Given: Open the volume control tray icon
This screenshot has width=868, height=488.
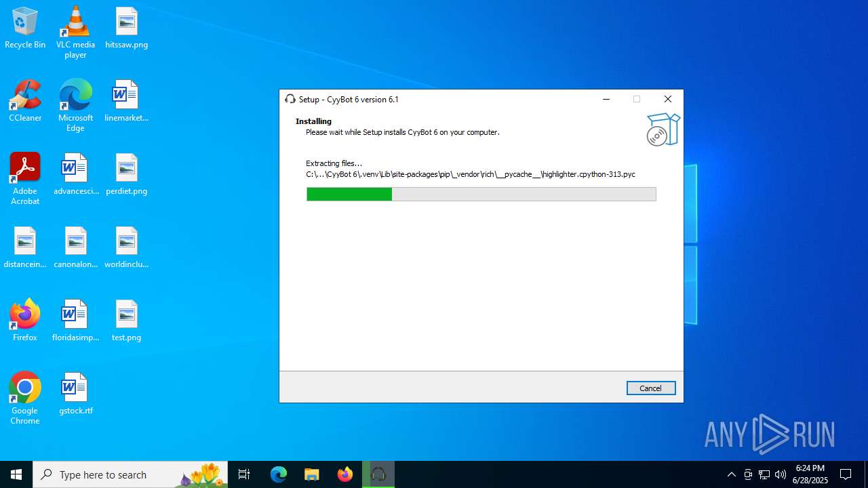Looking at the screenshot, I should click(781, 474).
